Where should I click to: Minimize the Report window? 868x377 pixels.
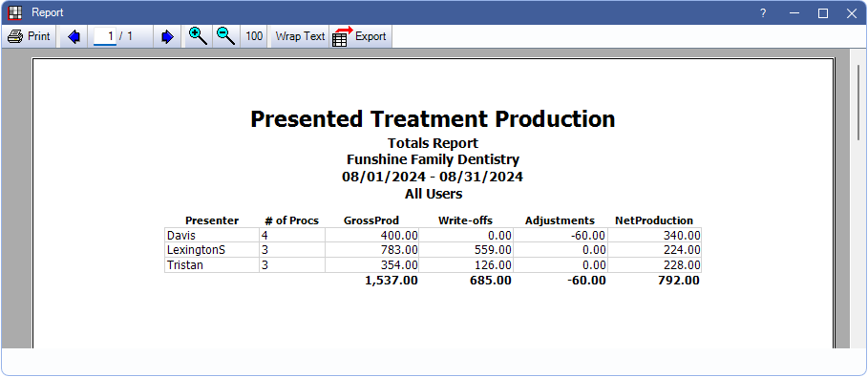tap(794, 12)
